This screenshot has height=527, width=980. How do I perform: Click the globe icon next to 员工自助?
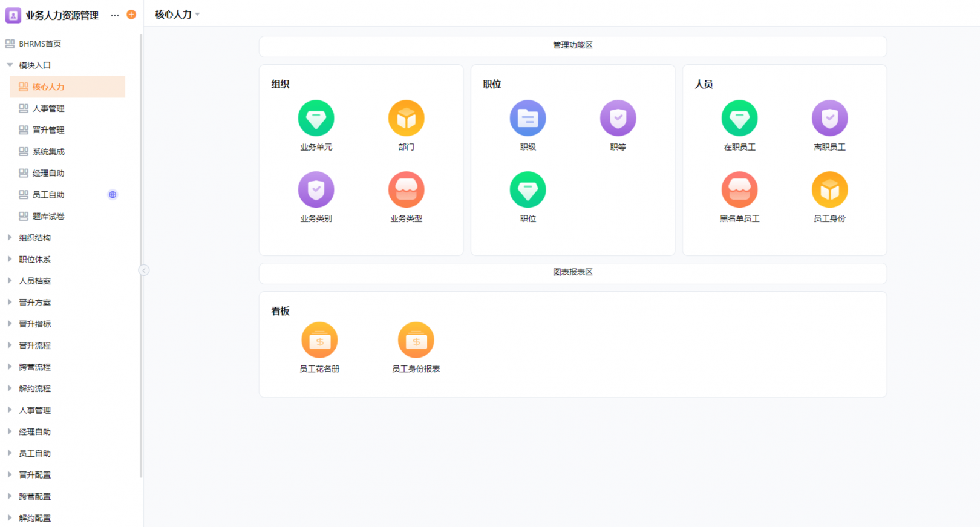pos(113,195)
